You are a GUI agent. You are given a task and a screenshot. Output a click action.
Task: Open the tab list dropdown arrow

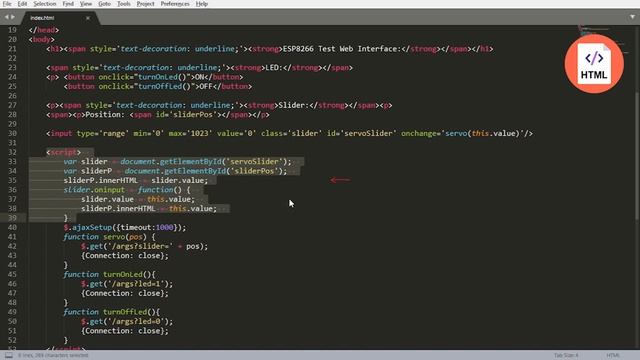tap(632, 17)
